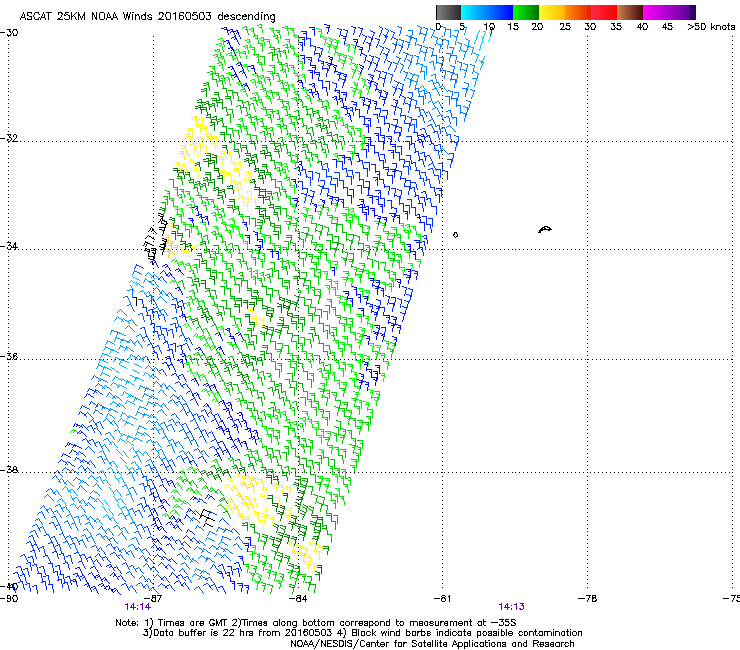Click the green 15–20 knots legend segment
The image size is (740, 650).
click(525, 12)
